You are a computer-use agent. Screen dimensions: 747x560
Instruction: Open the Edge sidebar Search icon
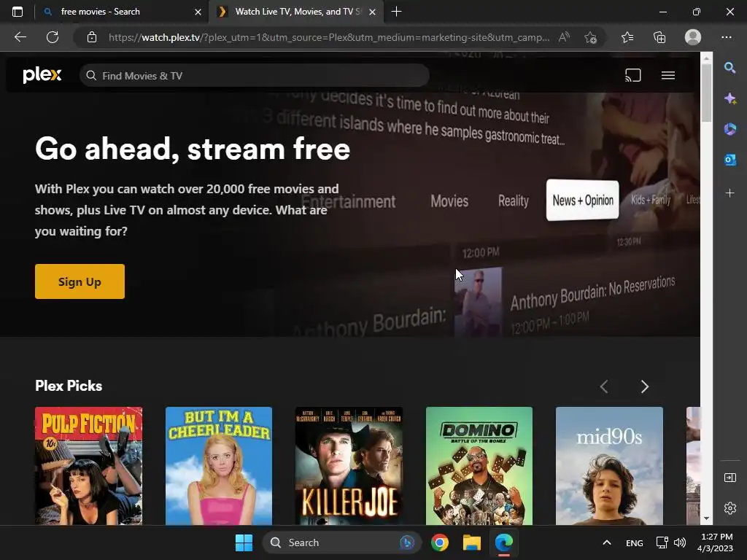click(x=729, y=68)
